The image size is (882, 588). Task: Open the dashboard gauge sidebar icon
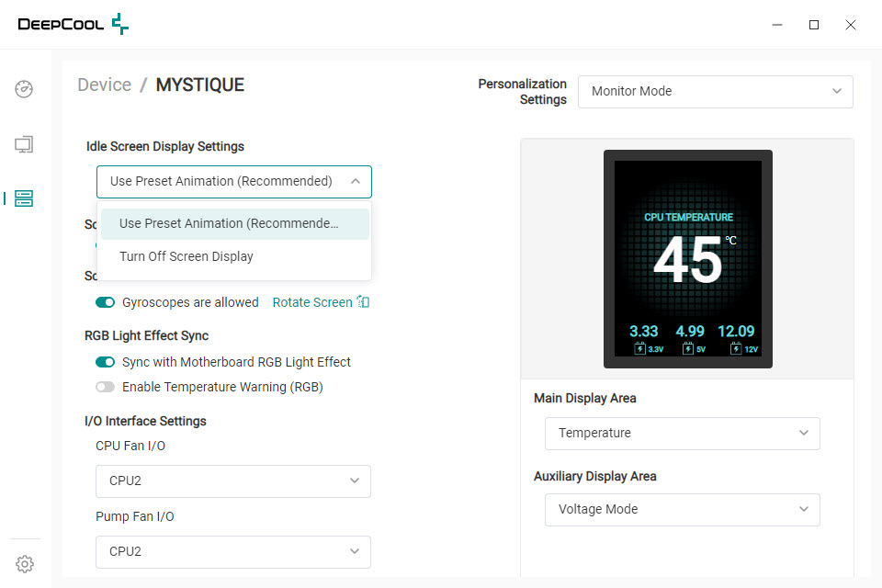click(24, 89)
